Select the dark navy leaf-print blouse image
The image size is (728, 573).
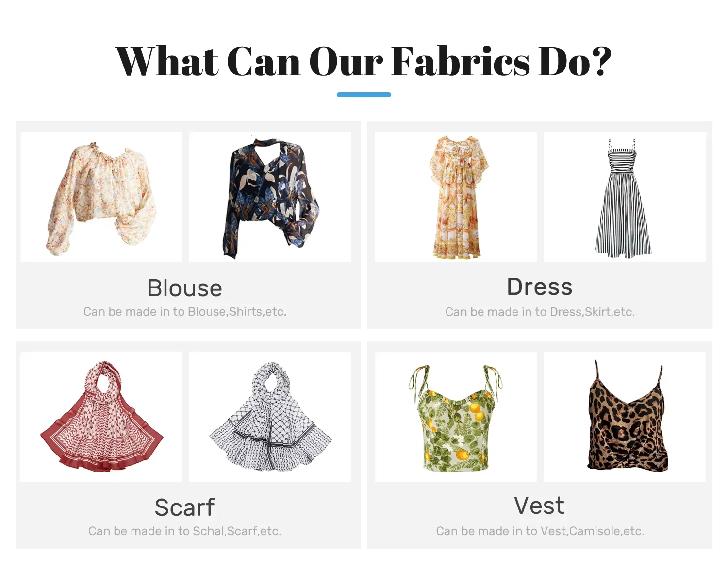pos(270,197)
